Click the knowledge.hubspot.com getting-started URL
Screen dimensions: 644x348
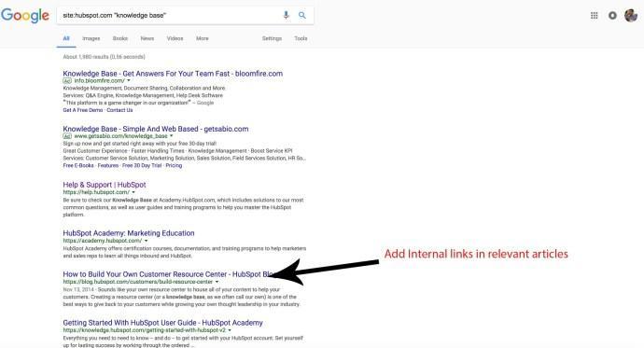[144, 330]
